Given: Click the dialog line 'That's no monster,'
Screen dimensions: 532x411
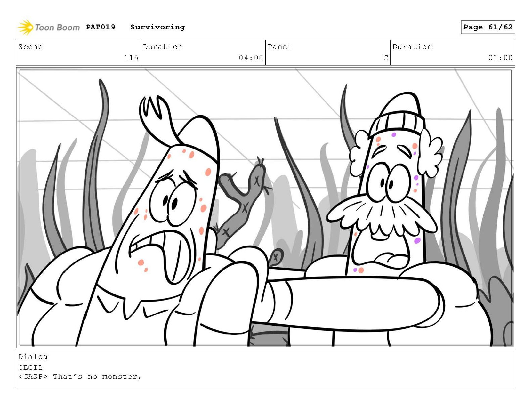Looking at the screenshot, I should tap(97, 377).
